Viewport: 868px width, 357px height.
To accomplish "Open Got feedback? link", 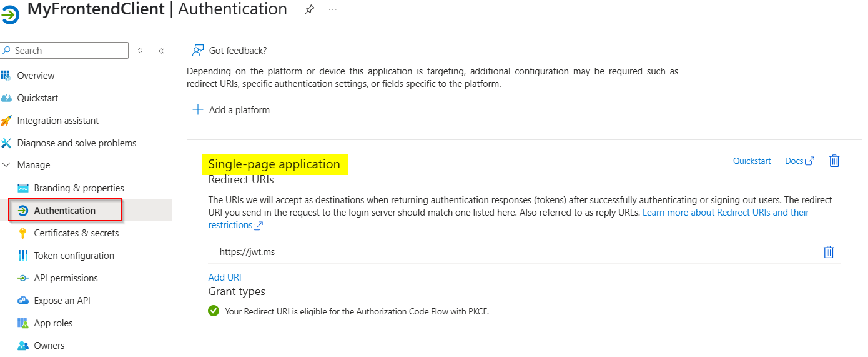I will coord(238,51).
